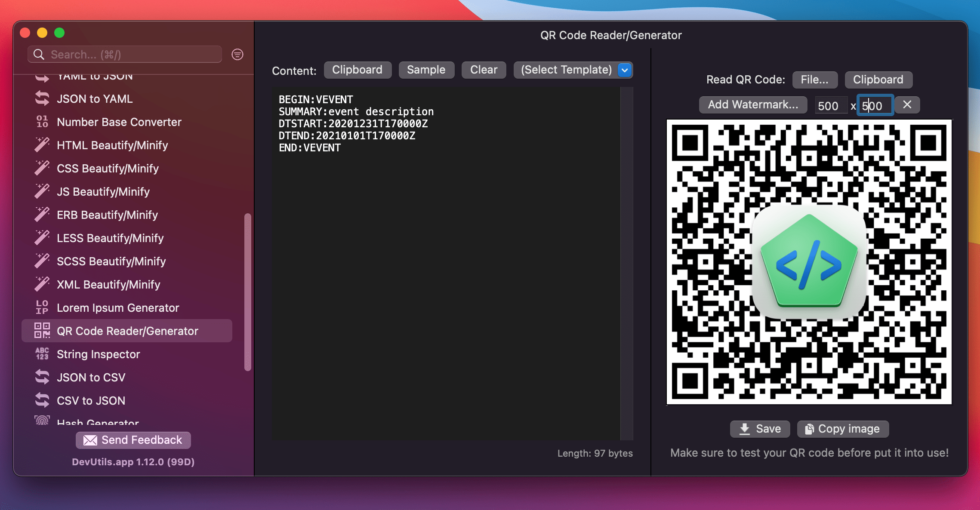Click the SUMMARY:event description line
Screen dimensions: 980x510
point(356,111)
